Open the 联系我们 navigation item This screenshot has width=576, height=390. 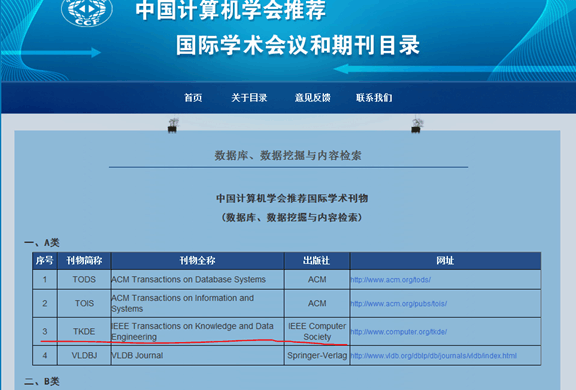(374, 98)
